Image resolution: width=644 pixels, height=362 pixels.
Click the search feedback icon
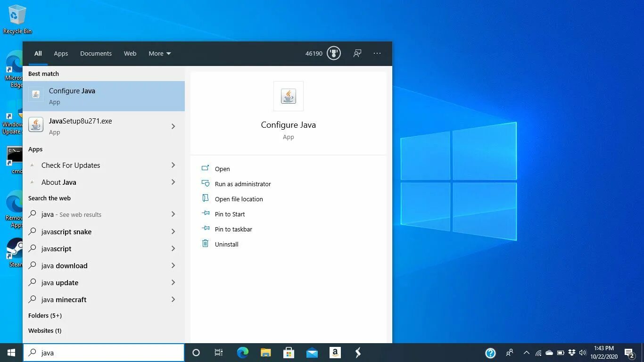pos(357,53)
